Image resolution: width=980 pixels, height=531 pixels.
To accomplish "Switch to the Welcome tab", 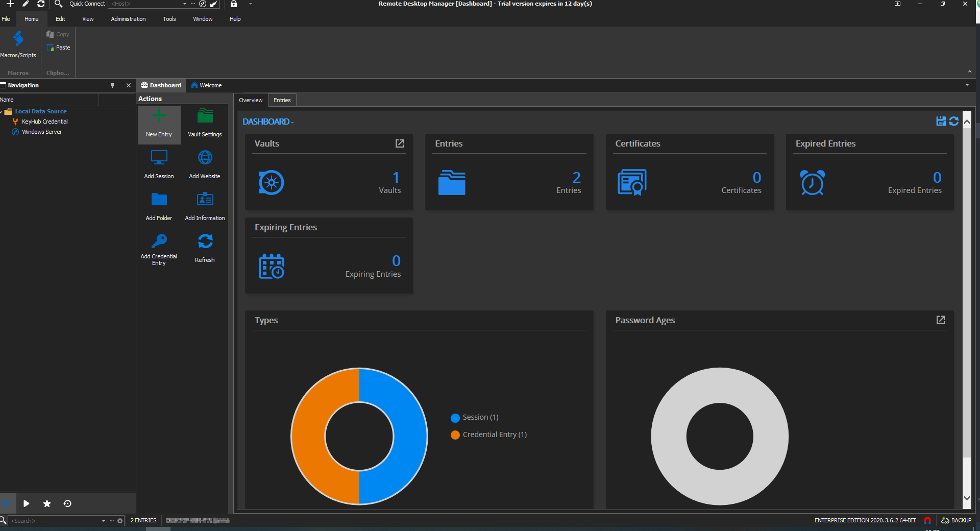I will pos(206,85).
